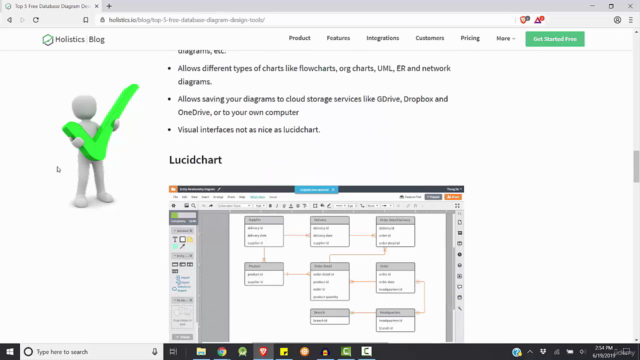Click the page vertical scrollbar thumb
Viewport: 640px width, 360px height.
[636, 167]
